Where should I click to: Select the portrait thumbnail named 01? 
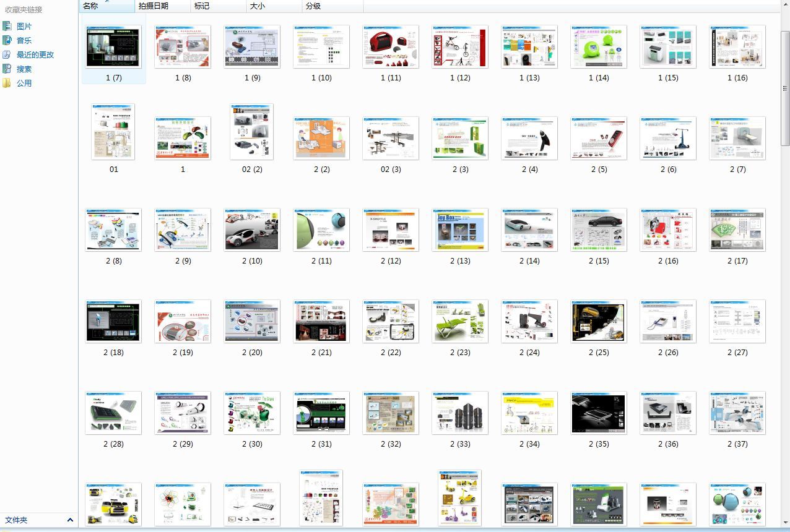113,132
